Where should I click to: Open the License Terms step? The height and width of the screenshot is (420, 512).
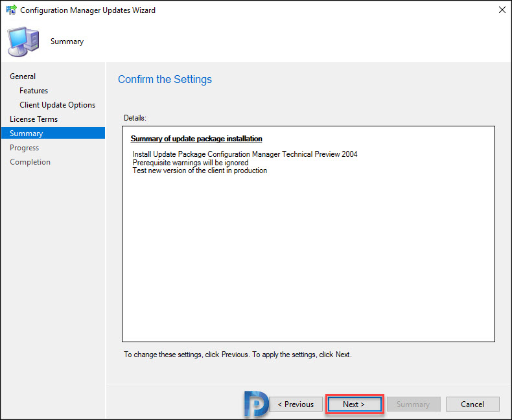click(x=34, y=119)
